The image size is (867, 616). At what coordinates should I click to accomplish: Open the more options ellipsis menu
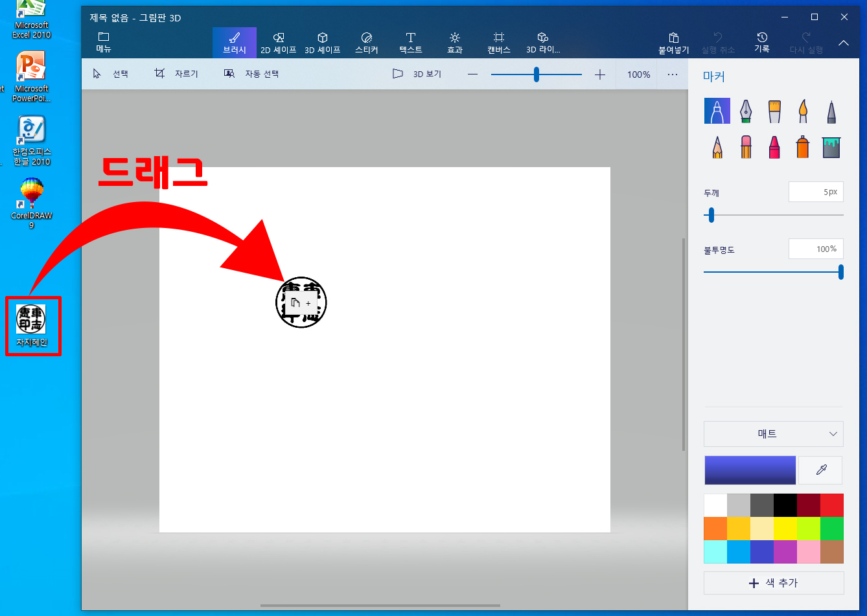pos(673,74)
